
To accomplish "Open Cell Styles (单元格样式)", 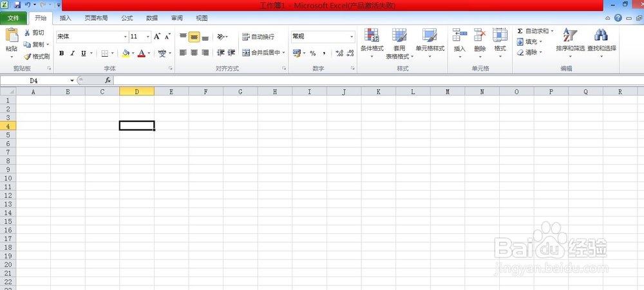I will (x=430, y=43).
